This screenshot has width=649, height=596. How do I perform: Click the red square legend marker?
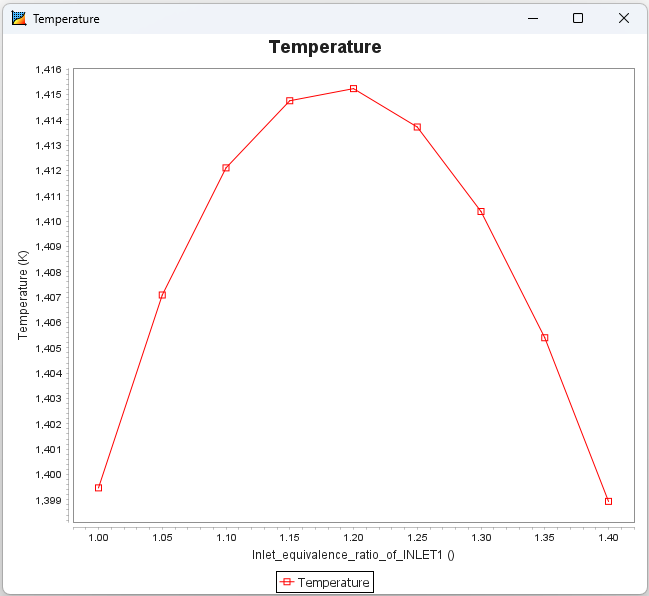pos(287,582)
